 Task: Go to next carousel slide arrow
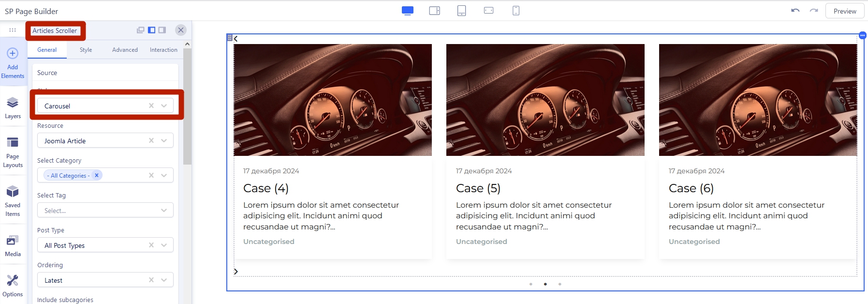coord(236,272)
